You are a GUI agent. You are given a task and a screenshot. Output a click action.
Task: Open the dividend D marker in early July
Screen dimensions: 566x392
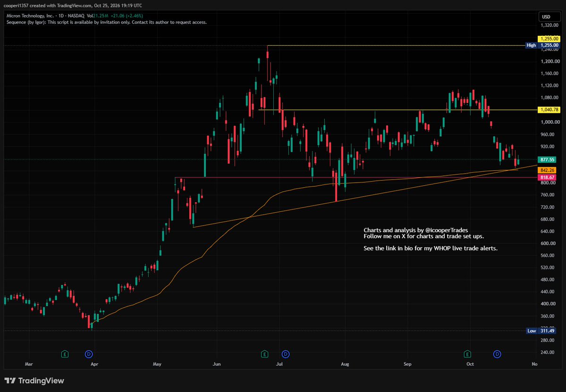click(286, 354)
